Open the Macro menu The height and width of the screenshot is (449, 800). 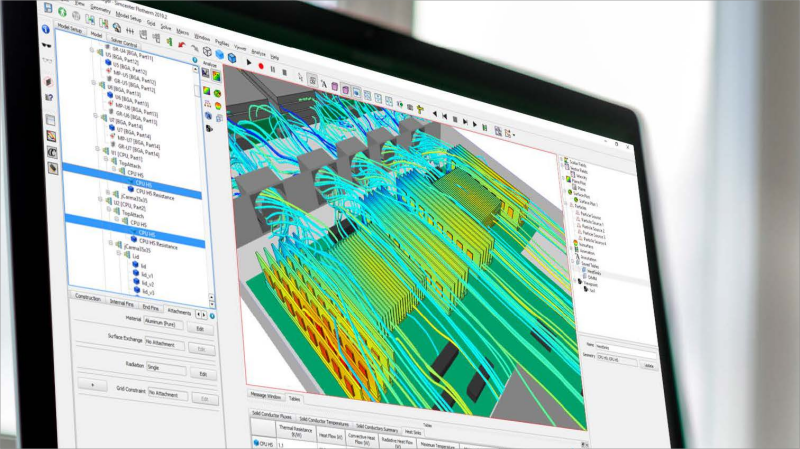pyautogui.click(x=183, y=32)
